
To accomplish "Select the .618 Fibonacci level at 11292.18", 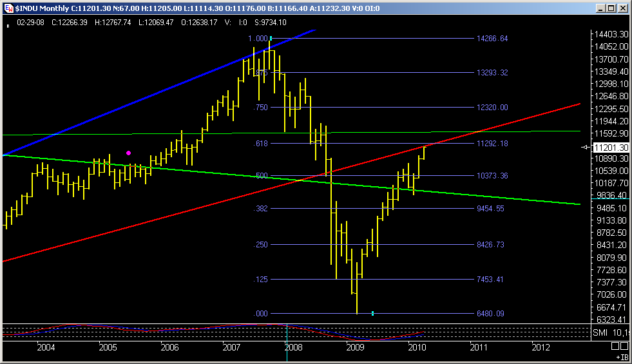I will coord(492,144).
